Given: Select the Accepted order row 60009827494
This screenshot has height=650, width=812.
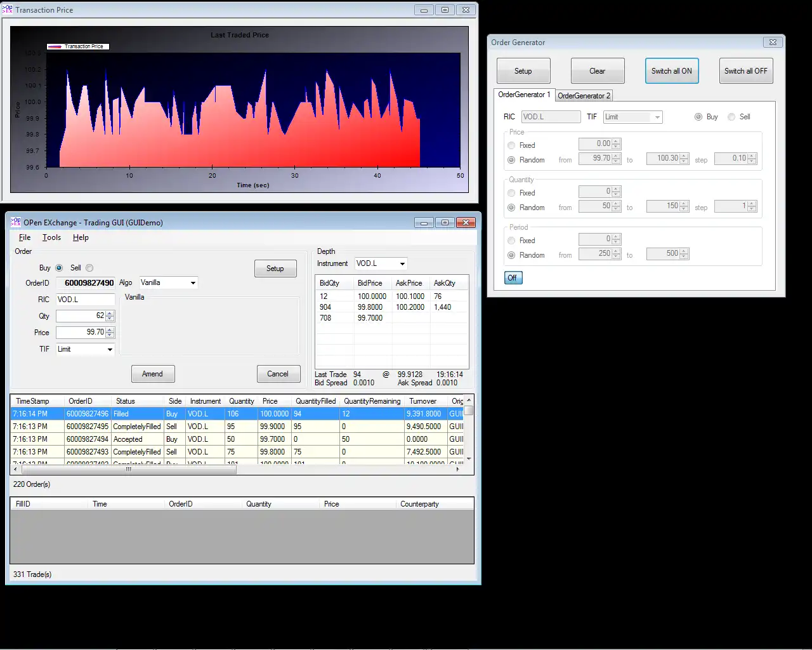Looking at the screenshot, I should 237,439.
